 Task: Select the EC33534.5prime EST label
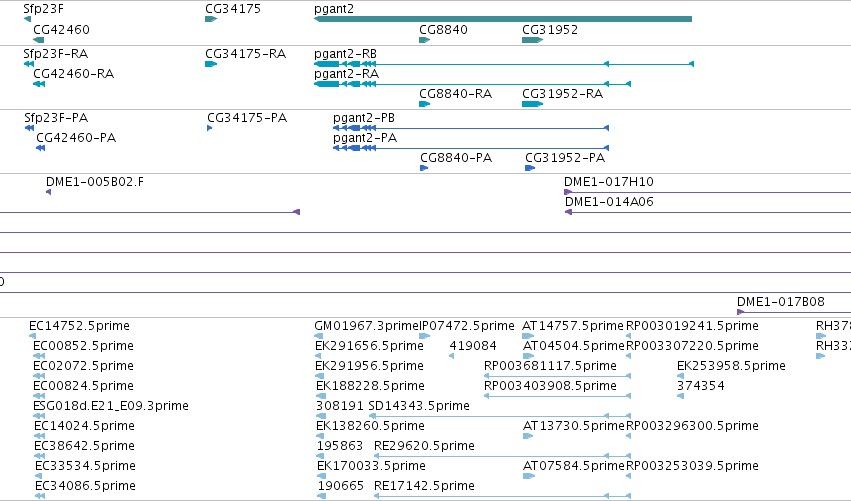coord(85,466)
